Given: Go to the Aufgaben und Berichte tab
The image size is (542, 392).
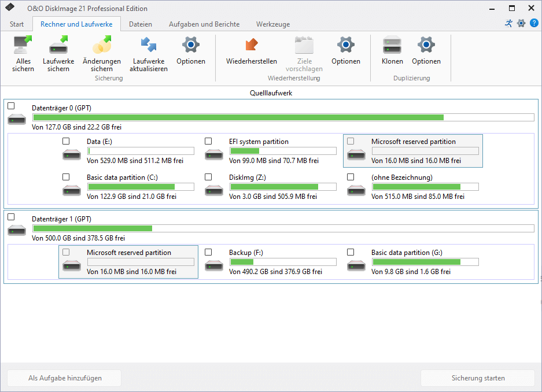Looking at the screenshot, I should 204,24.
